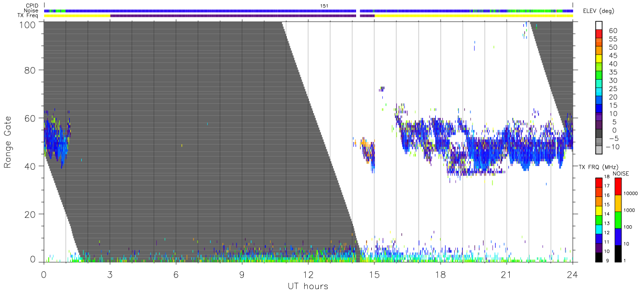The image size is (644, 297).
Task: Click x-axis tick label '18'
Action: tap(441, 274)
